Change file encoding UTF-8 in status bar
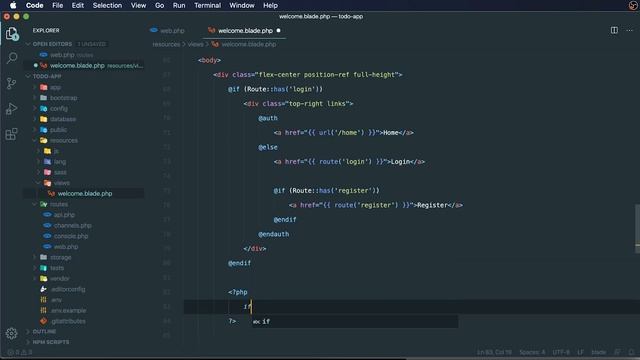This screenshot has width=640, height=360. click(561, 352)
